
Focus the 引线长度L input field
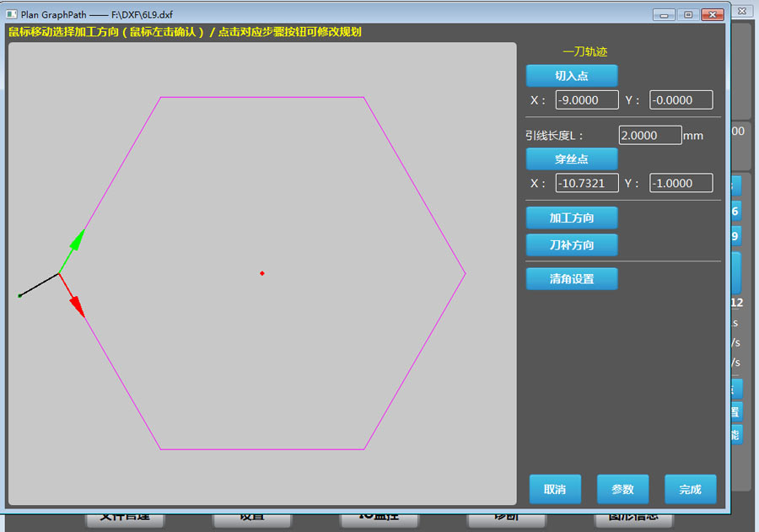click(x=650, y=135)
